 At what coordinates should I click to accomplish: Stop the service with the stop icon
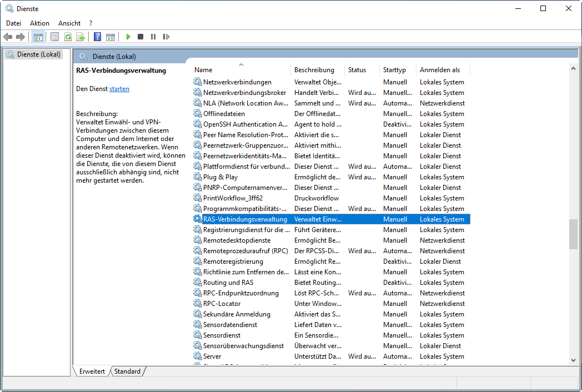[141, 37]
